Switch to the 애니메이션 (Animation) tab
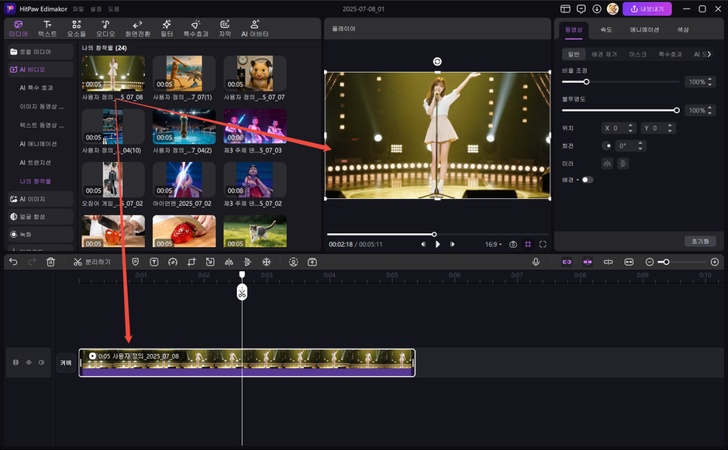The width and height of the screenshot is (728, 450). point(644,30)
